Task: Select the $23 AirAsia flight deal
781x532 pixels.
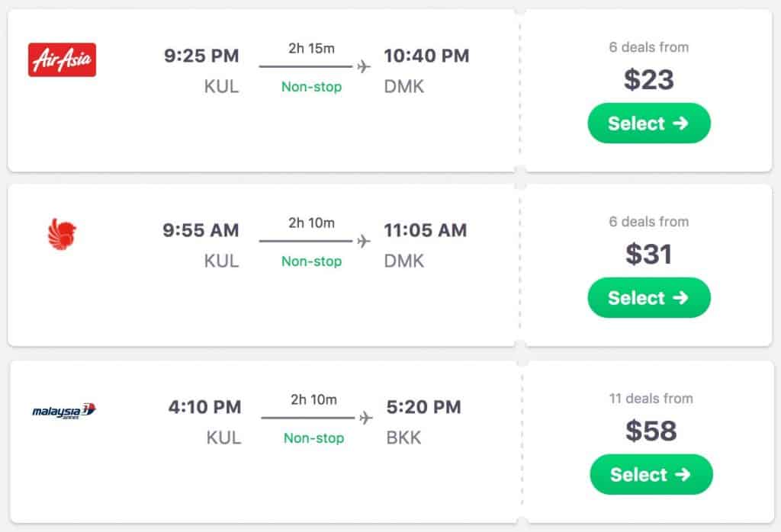Action: click(x=648, y=123)
